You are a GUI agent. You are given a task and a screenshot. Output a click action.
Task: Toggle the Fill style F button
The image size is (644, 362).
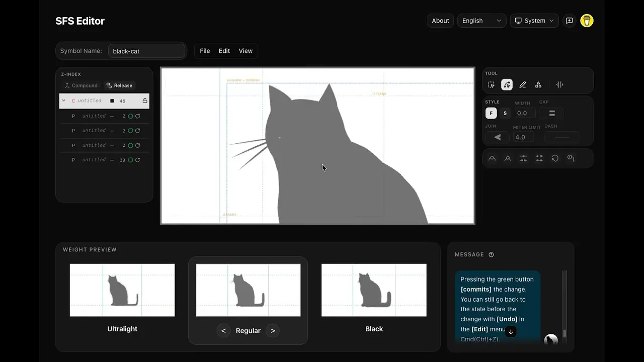point(491,113)
